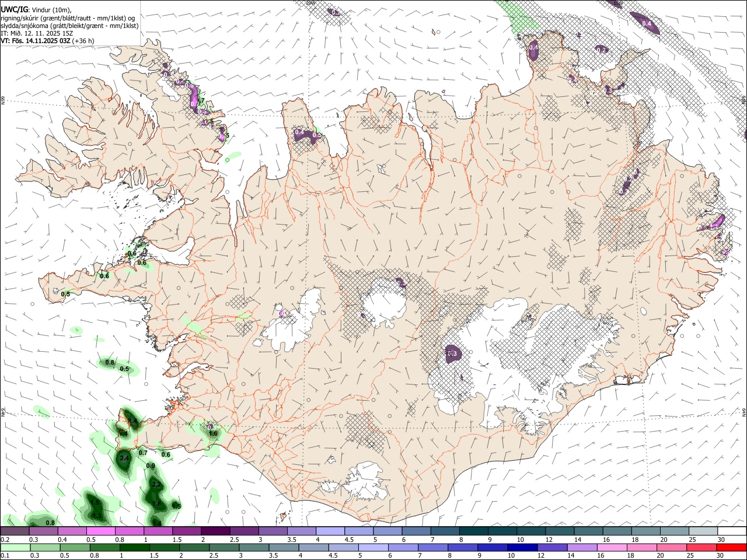The height and width of the screenshot is (560, 747).
Task: Click the 0.9 precipitation value on the map
Action: coord(151,466)
